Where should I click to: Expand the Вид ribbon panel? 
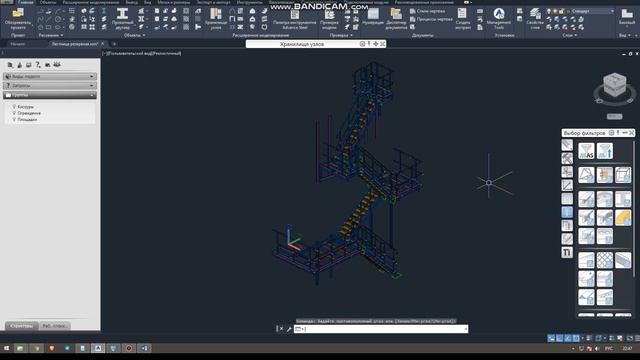tap(624, 36)
